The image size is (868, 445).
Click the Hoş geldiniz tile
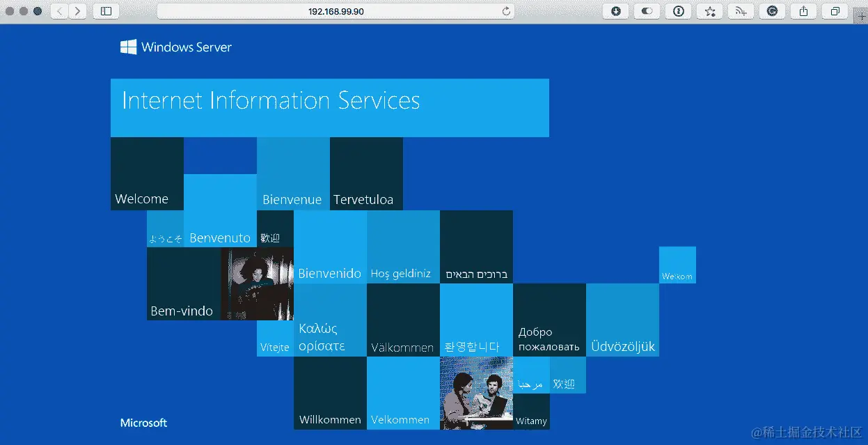403,247
